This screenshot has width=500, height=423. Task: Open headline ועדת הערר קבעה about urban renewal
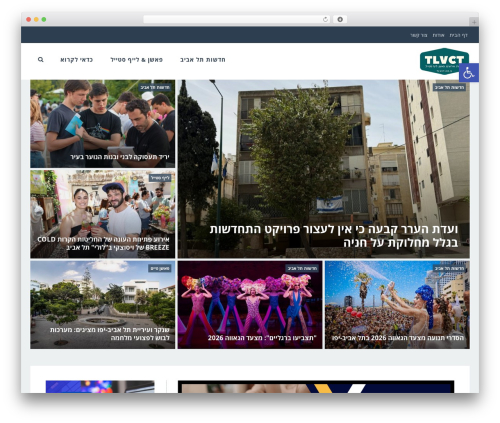[334, 236]
